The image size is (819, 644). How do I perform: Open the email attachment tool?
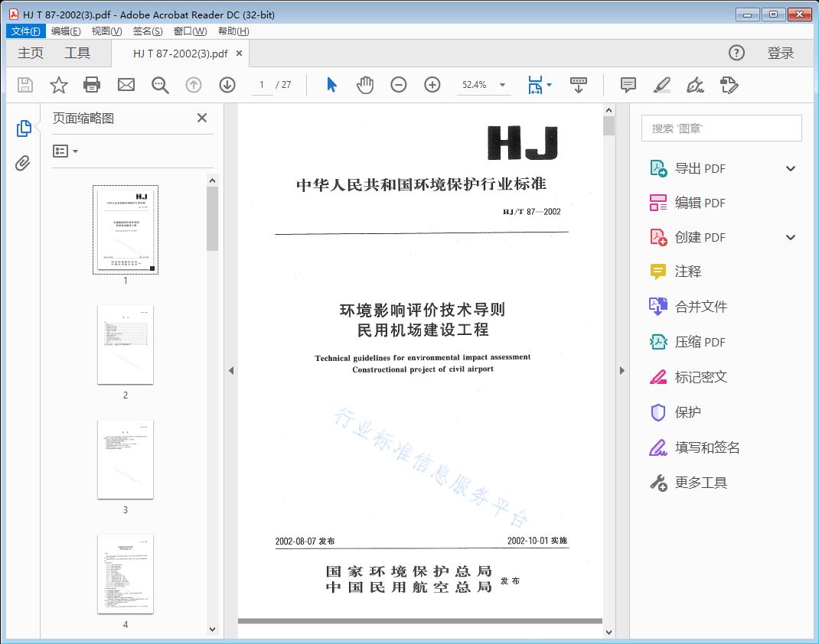pyautogui.click(x=126, y=85)
